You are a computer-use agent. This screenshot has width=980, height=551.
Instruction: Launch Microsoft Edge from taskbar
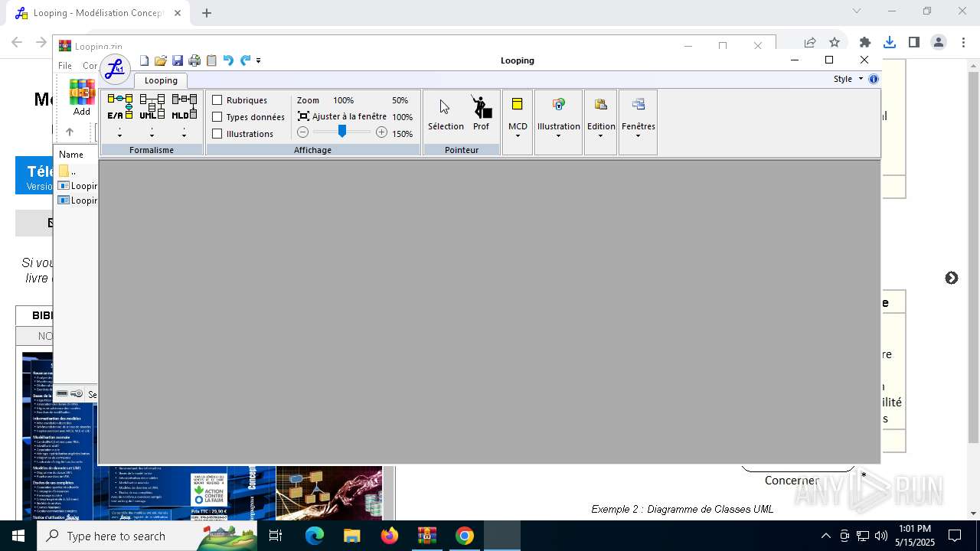tap(315, 536)
